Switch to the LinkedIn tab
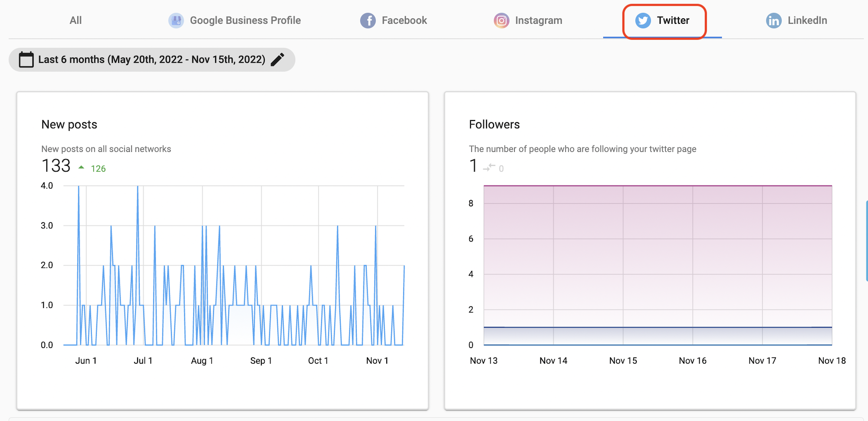Viewport: 868px width, 421px height. pyautogui.click(x=796, y=20)
